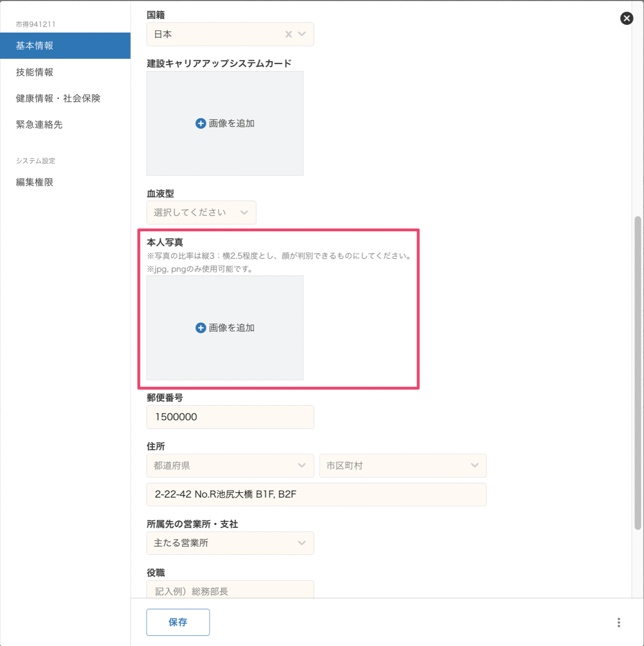Click the X icon to clear 国籍 selection
The height and width of the screenshot is (646, 644).
[289, 34]
